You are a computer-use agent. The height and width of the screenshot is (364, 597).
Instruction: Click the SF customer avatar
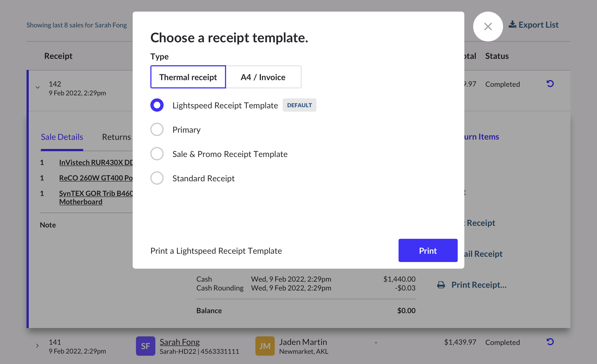(145, 346)
